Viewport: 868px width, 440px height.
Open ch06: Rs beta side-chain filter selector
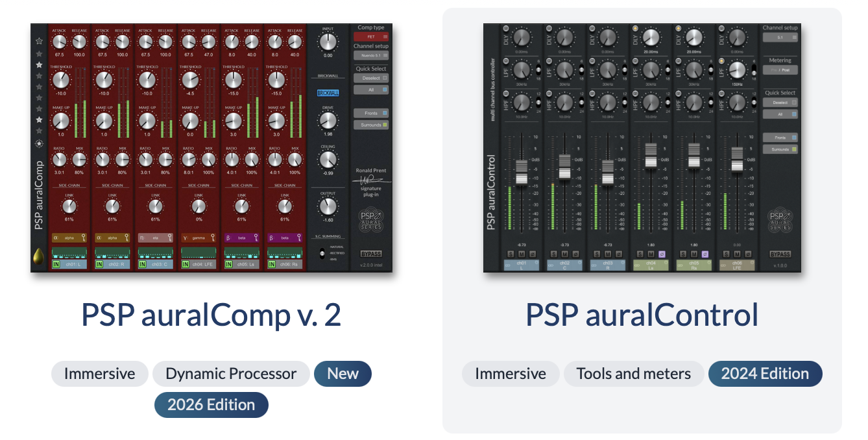pos(284,238)
